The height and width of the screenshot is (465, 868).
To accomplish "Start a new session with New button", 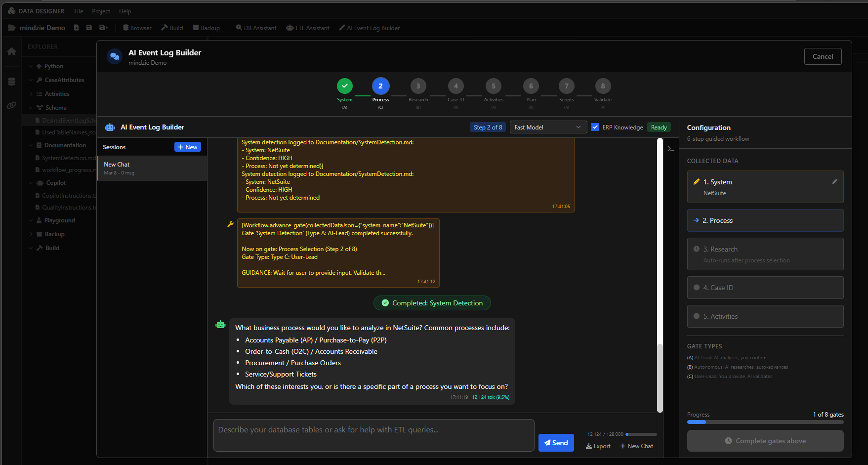I will click(x=188, y=147).
